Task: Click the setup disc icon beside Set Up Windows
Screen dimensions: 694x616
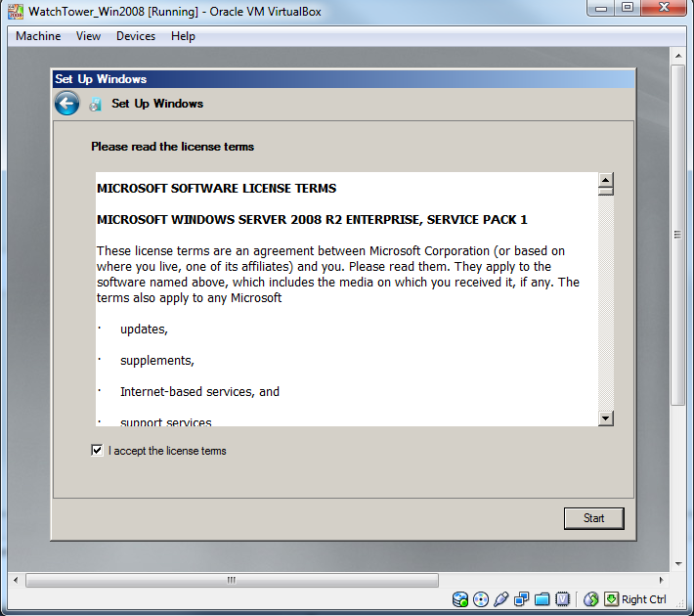Action: [95, 104]
